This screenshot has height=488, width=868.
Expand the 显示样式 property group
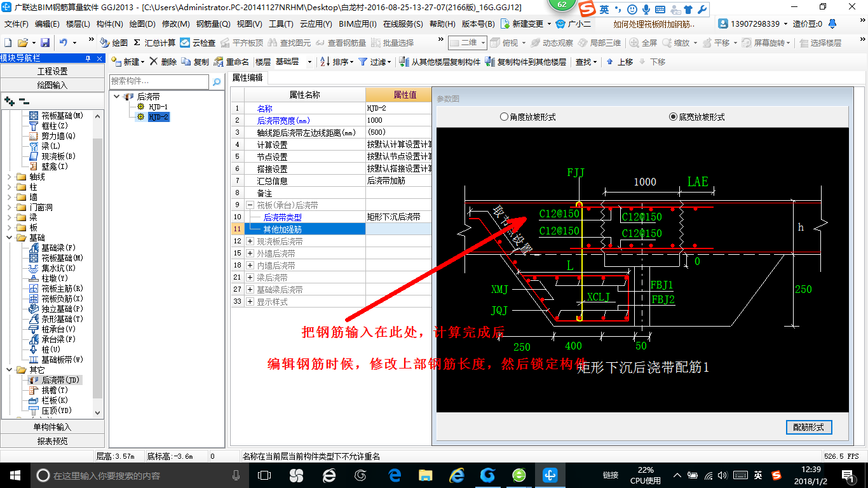click(x=250, y=302)
